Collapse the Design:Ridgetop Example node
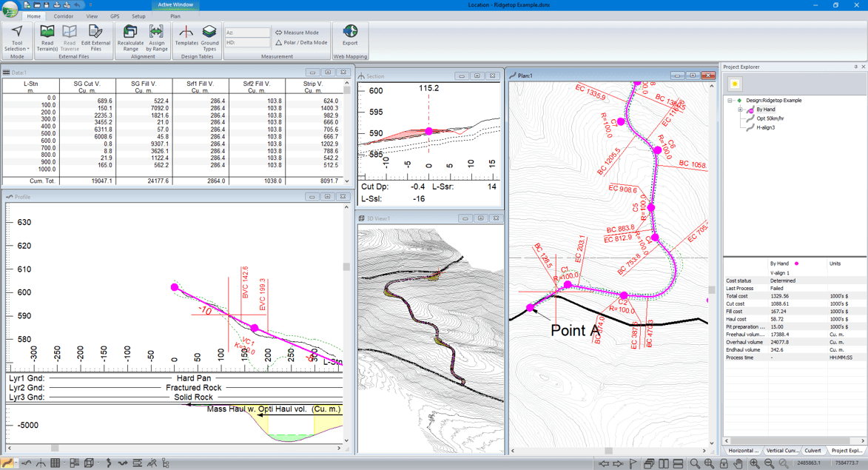 click(730, 101)
